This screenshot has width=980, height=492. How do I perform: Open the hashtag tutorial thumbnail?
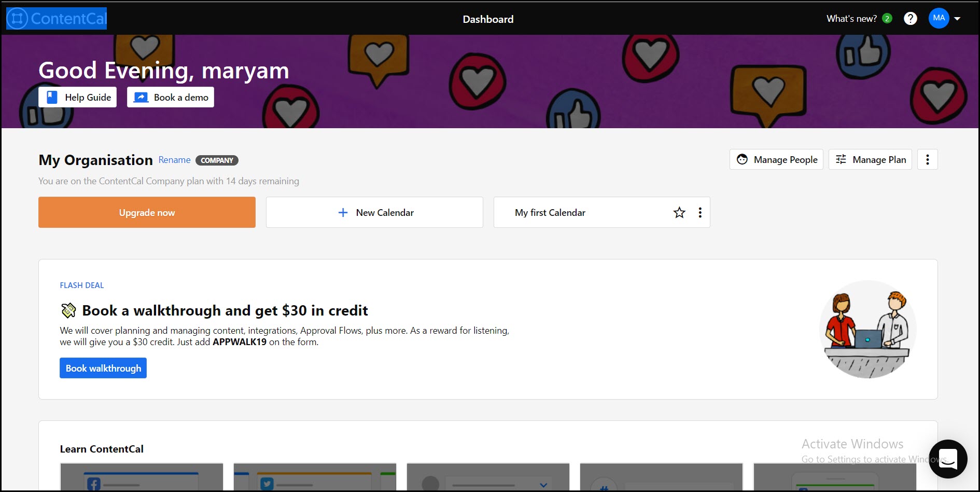point(661,476)
